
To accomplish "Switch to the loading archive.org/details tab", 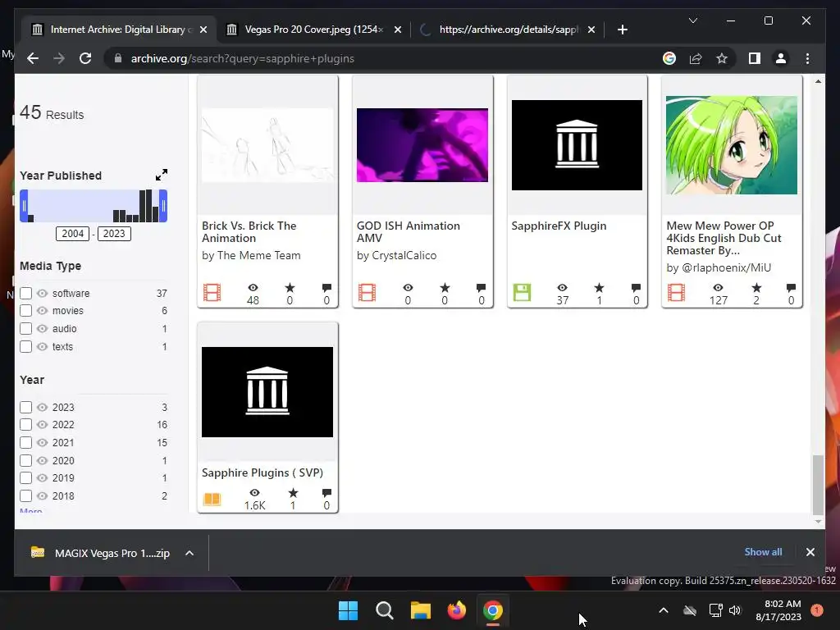I will click(x=509, y=30).
